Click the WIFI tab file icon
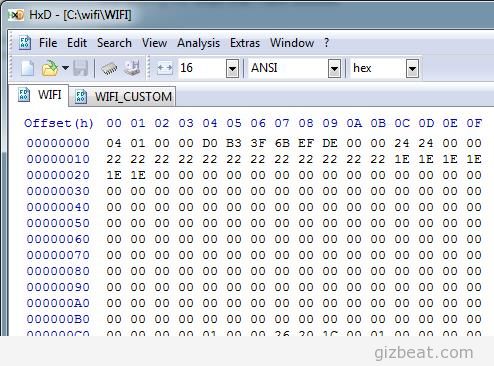 24,95
